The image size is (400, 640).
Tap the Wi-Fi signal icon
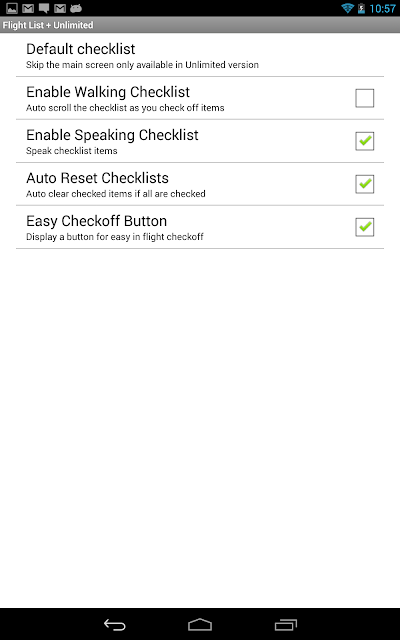pyautogui.click(x=347, y=8)
